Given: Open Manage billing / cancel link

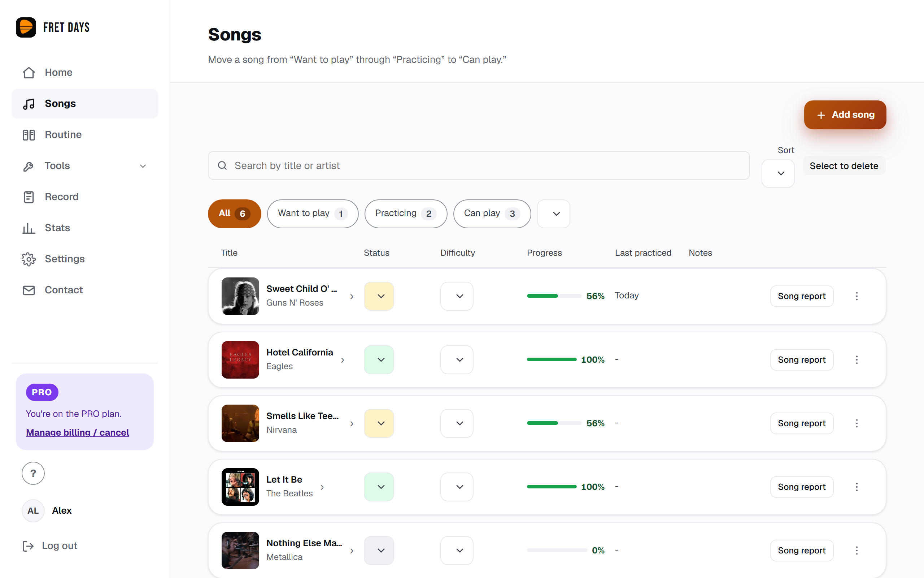Looking at the screenshot, I should point(78,432).
